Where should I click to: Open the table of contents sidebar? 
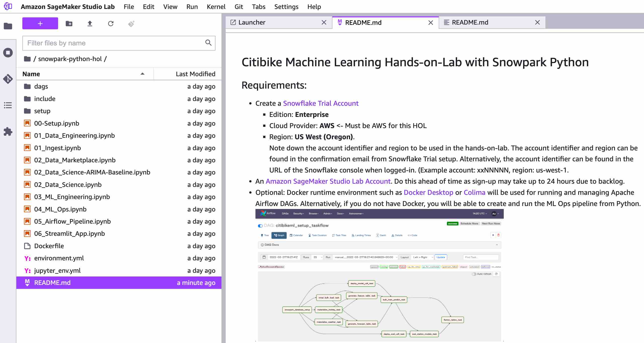click(8, 105)
